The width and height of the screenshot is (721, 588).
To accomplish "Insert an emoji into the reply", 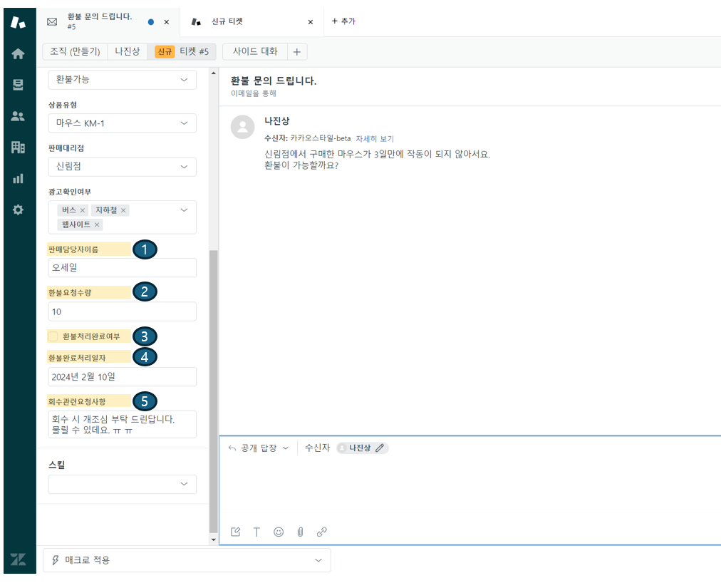I will point(279,531).
